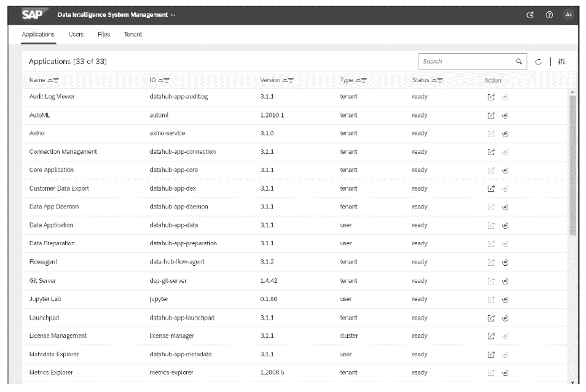The image size is (586, 392).
Task: Click the SAP logo
Action: pyautogui.click(x=35, y=15)
